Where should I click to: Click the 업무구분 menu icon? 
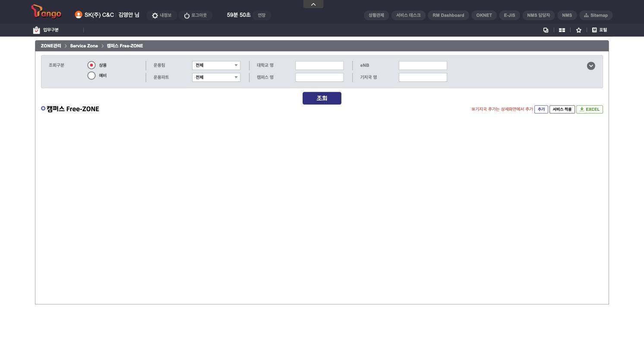click(36, 30)
